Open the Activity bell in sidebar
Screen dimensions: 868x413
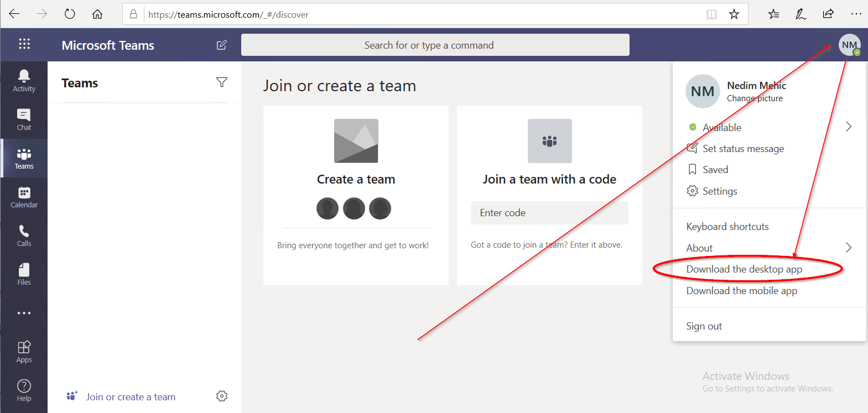[24, 81]
